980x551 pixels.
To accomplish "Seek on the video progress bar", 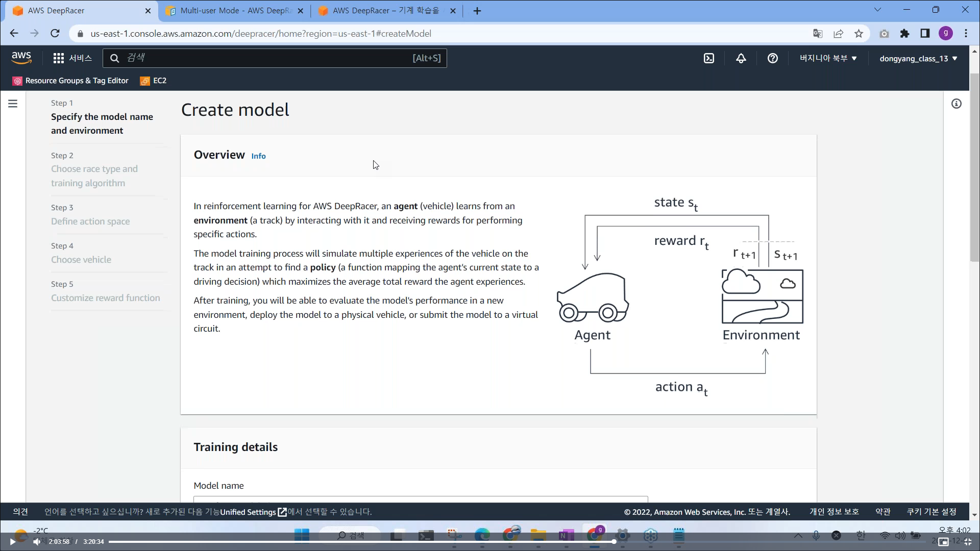I will click(357, 542).
